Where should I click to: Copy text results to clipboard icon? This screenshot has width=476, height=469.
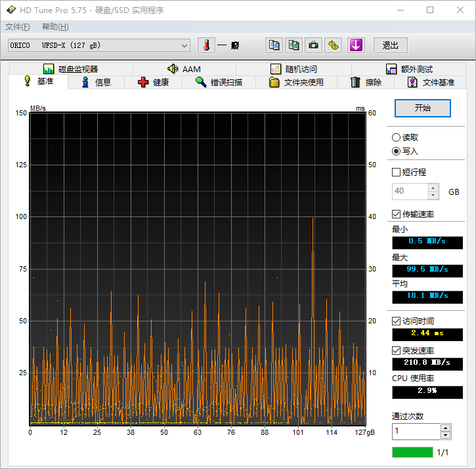274,45
